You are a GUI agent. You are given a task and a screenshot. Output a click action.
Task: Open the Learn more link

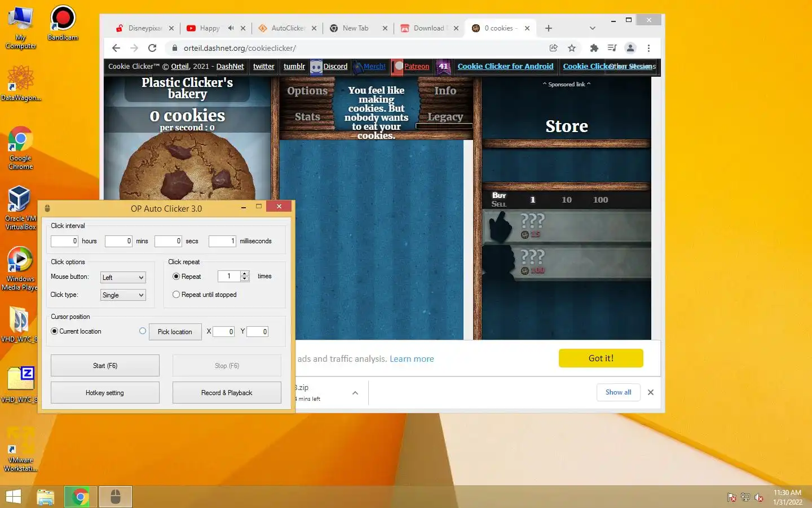coord(412,359)
